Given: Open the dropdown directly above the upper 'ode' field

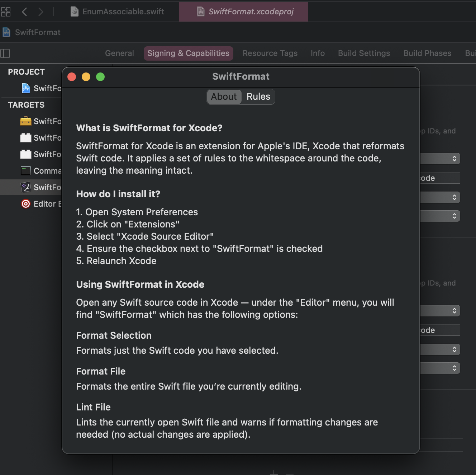Looking at the screenshot, I should click(x=440, y=159).
